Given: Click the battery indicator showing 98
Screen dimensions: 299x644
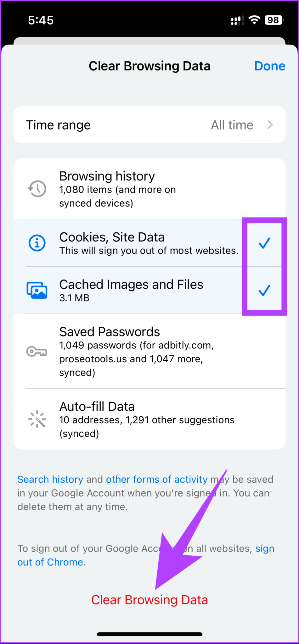Looking at the screenshot, I should (x=273, y=20).
